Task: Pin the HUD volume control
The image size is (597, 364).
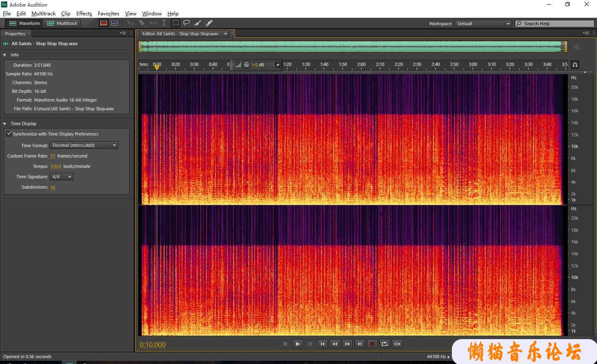Action: (278, 65)
